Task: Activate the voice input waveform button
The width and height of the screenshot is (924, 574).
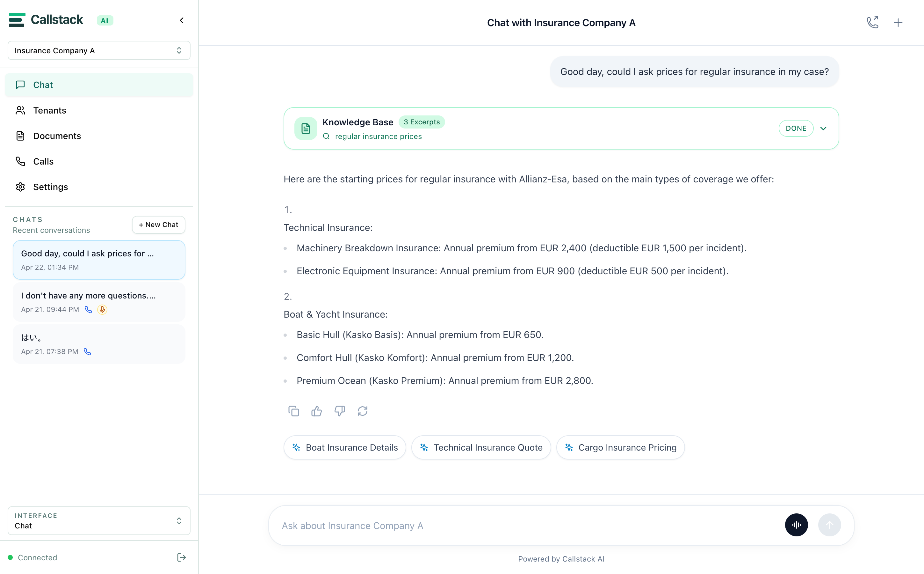Action: pyautogui.click(x=796, y=525)
